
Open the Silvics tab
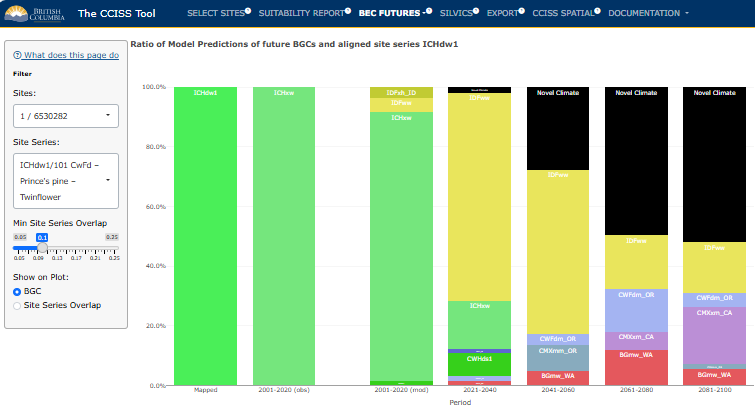pyautogui.click(x=456, y=13)
